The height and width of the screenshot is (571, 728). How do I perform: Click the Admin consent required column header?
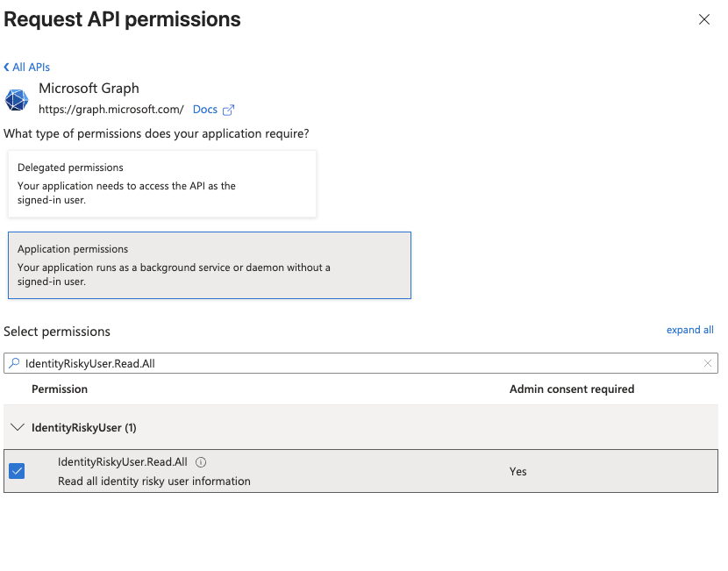click(571, 389)
